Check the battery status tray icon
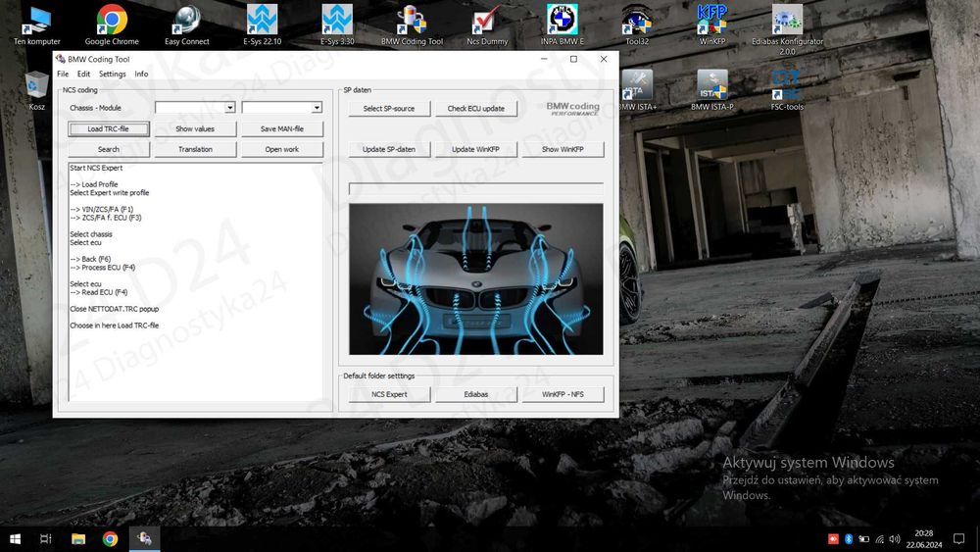The width and height of the screenshot is (980, 552). click(x=863, y=539)
